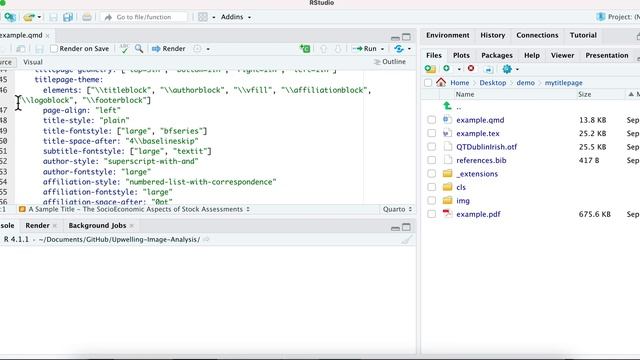Screen dimensions: 640x360
Task: Navigate to demo in breadcrumb
Action: click(x=525, y=82)
